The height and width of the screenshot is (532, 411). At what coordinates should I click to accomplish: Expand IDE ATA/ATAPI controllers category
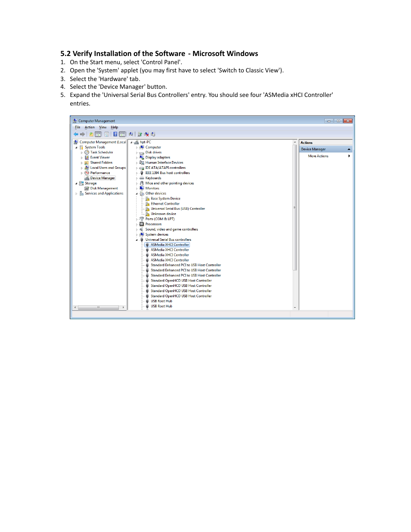pyautogui.click(x=137, y=168)
